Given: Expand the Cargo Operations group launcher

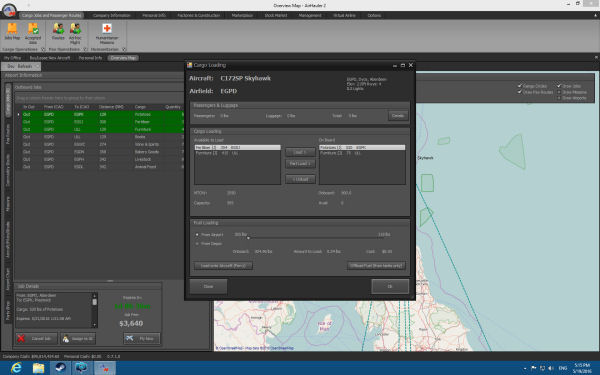Looking at the screenshot, I should point(43,49).
